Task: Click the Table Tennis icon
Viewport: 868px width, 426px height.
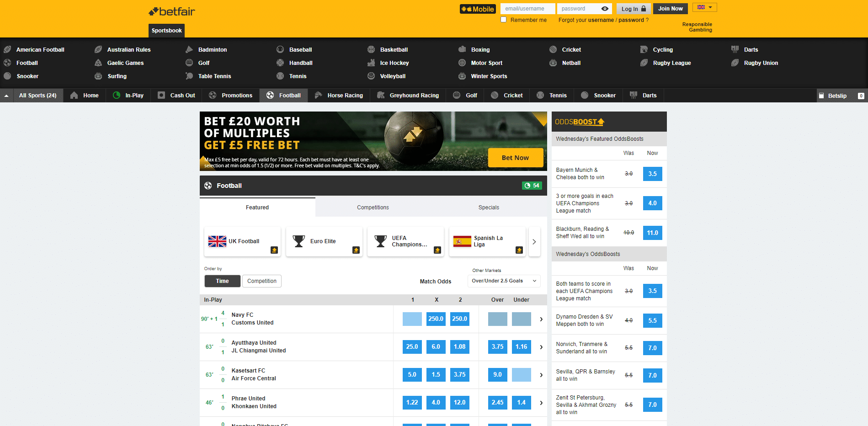Action: [189, 76]
